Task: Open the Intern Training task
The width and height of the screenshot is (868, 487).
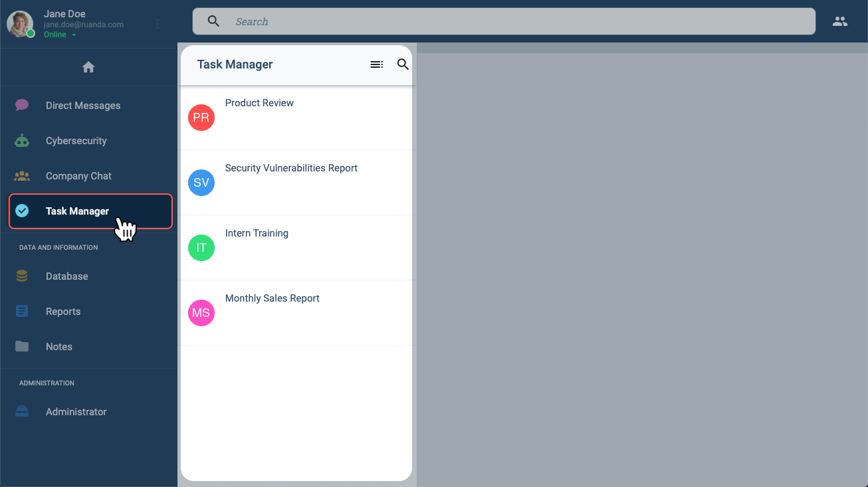Action: click(296, 248)
